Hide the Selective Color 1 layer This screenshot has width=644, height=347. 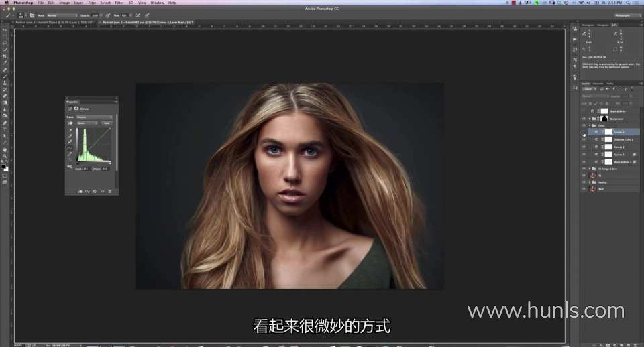click(x=584, y=139)
